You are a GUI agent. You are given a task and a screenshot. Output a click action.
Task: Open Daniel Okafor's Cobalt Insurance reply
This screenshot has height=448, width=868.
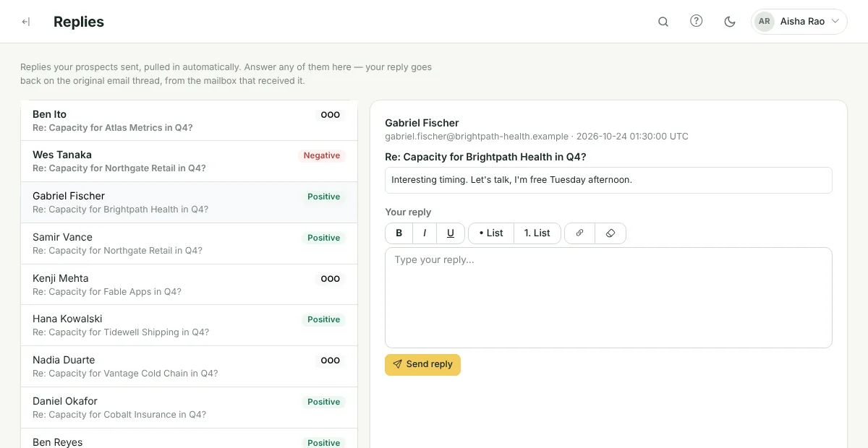click(x=189, y=408)
